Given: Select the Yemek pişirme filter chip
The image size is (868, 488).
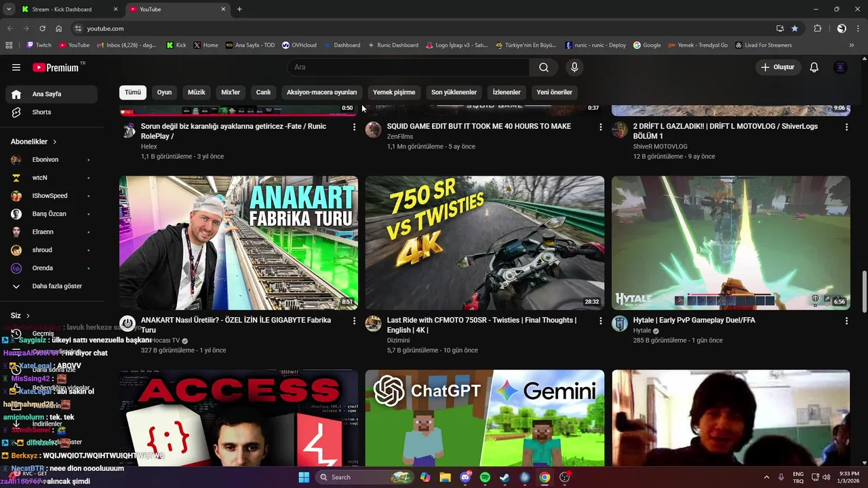Looking at the screenshot, I should [394, 92].
